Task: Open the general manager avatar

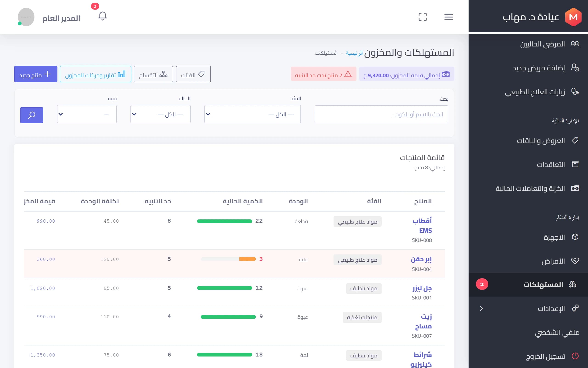Action: (26, 17)
